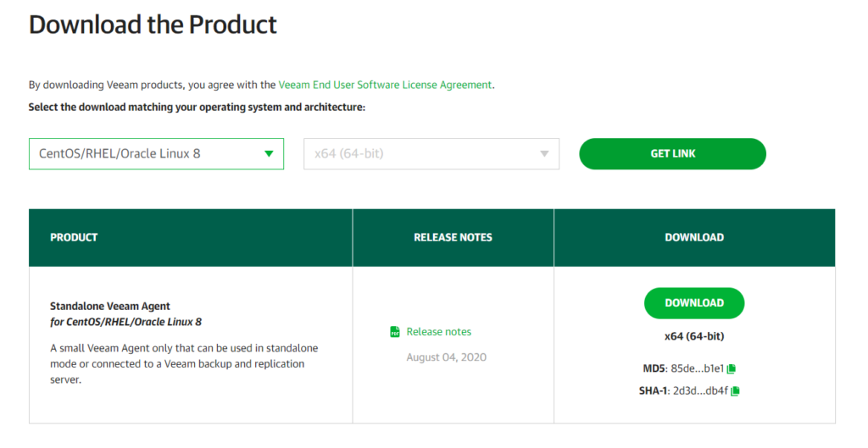Click the 'for CentOS/RHEL/Oracle Linux 8' subtitle

coord(125,322)
